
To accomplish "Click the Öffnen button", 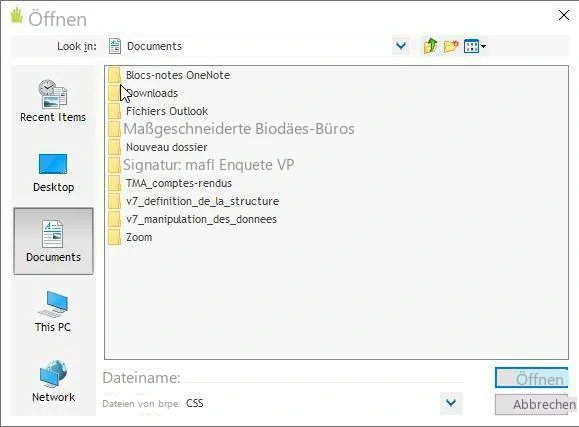I will point(531,378).
